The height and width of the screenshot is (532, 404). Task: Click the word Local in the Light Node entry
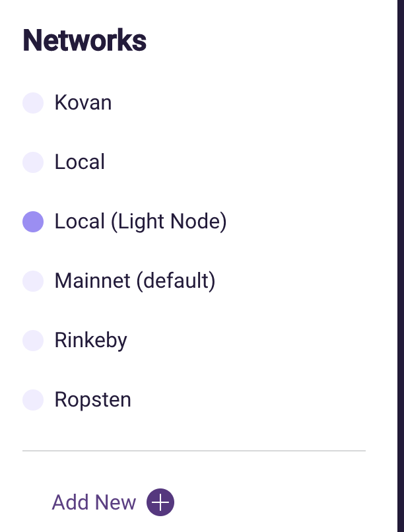pyautogui.click(x=80, y=222)
